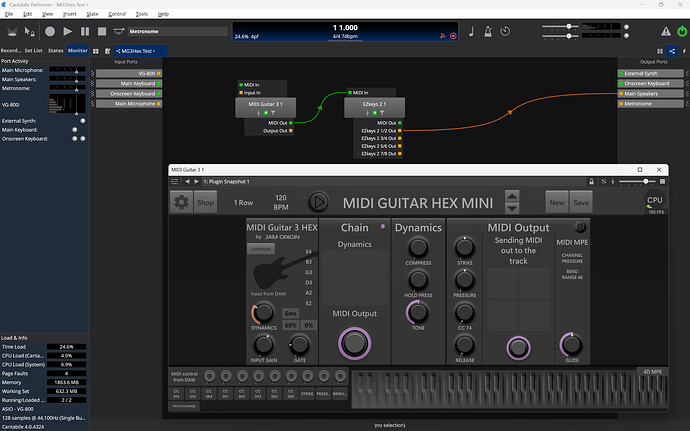Screen dimensions: 690x431
Task: Click the lock icon in plugin header
Action: pos(593,181)
